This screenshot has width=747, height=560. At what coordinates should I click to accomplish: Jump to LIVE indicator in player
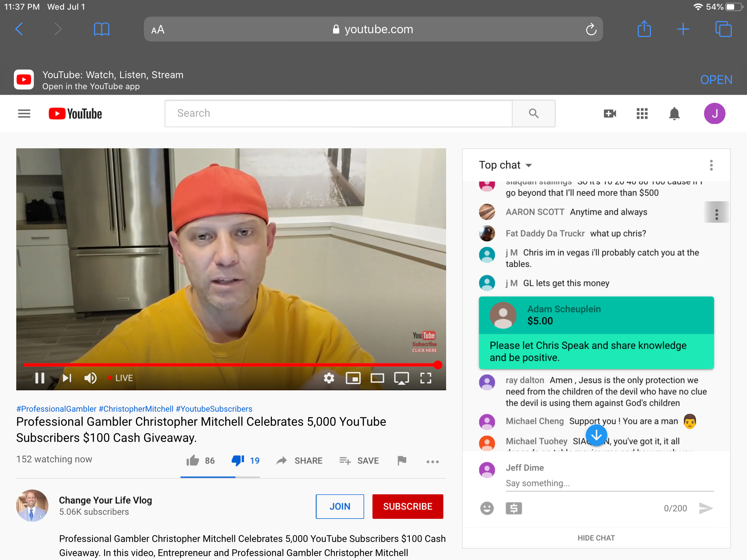tap(120, 378)
